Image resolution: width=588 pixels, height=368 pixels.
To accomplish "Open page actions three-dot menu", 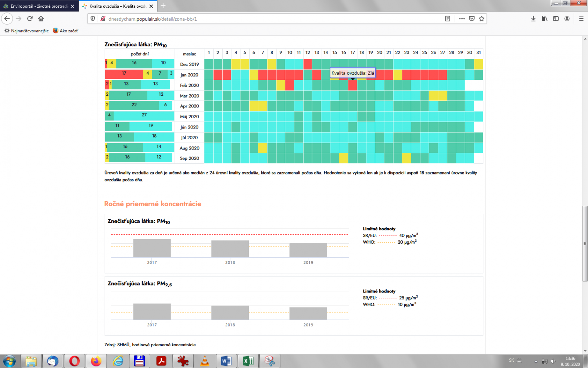I will 462,19.
